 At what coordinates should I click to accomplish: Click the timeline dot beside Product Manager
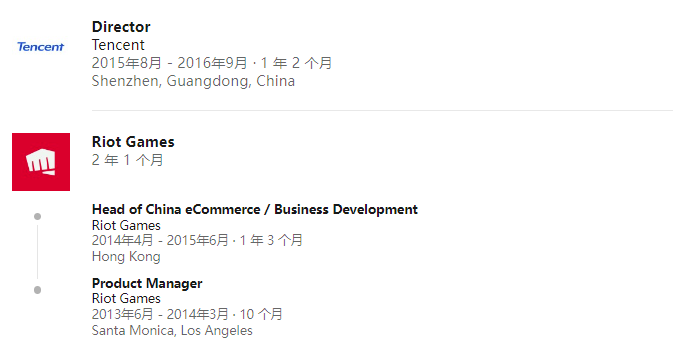[38, 290]
